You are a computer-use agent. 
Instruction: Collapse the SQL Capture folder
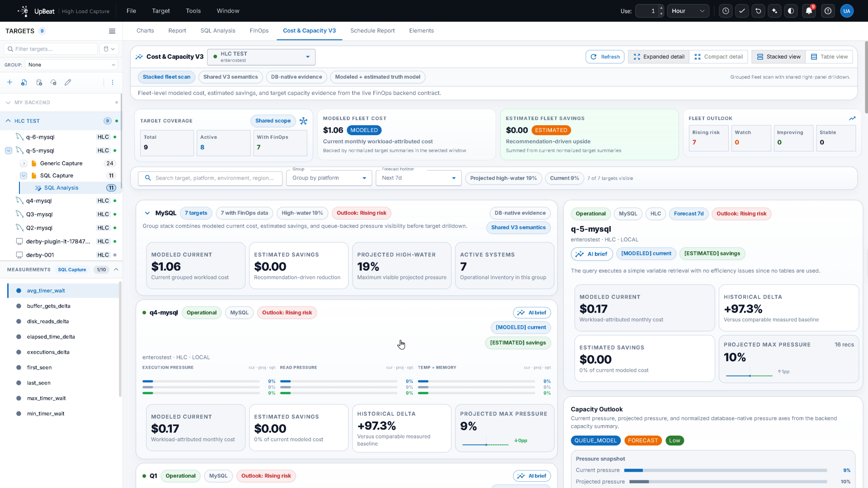point(24,176)
